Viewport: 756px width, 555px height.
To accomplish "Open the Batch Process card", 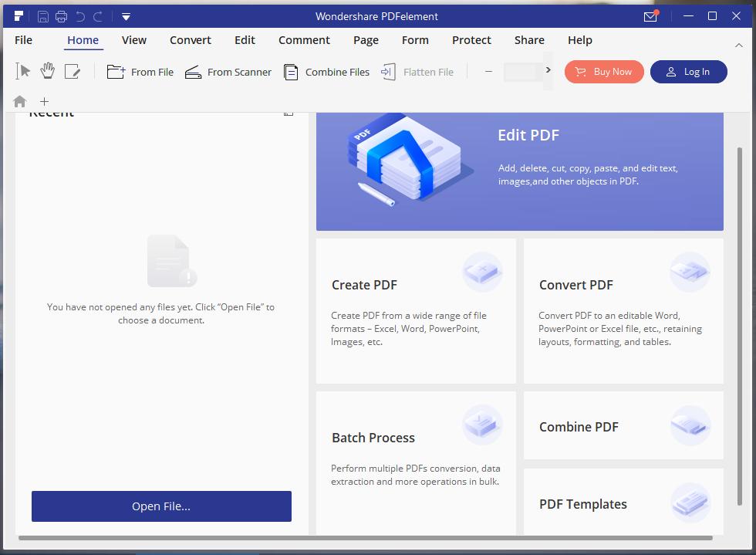I will (416, 463).
